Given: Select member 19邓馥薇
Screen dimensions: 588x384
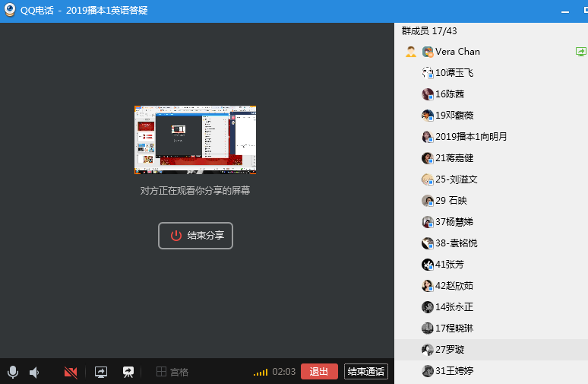Looking at the screenshot, I should pyautogui.click(x=492, y=116).
